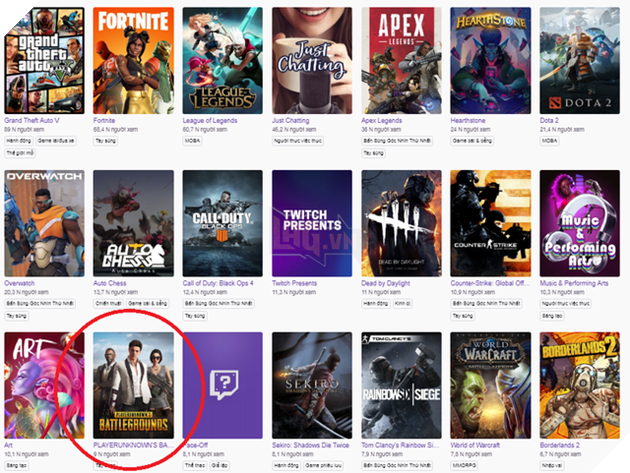The image size is (630, 473).
Task: Select the League of Legends cover art
Action: [x=223, y=60]
